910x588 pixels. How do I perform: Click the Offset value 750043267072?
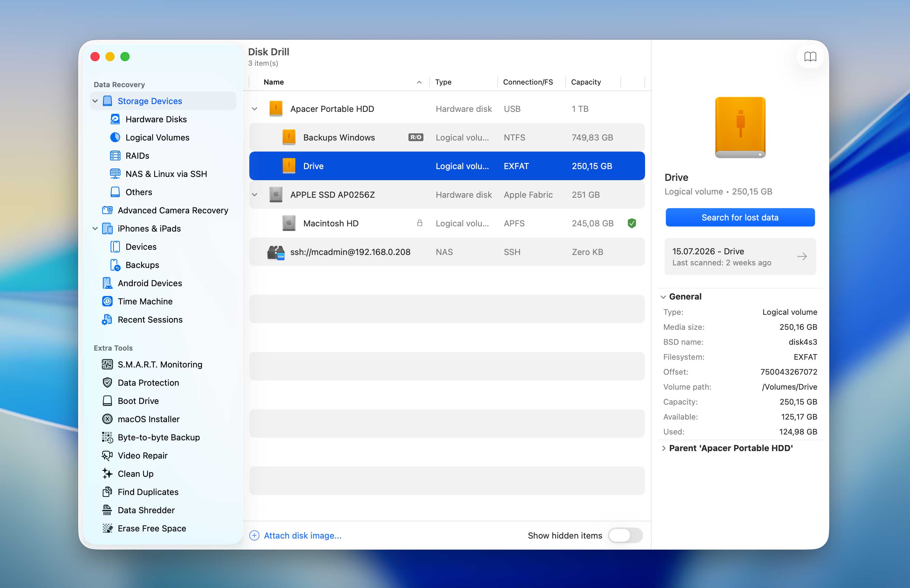[x=789, y=372]
